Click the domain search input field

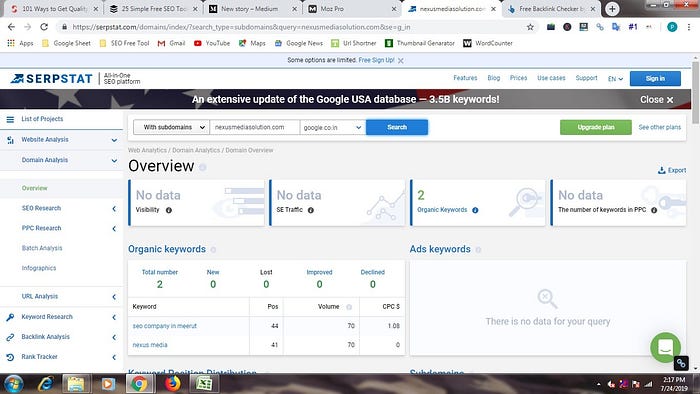pos(254,127)
